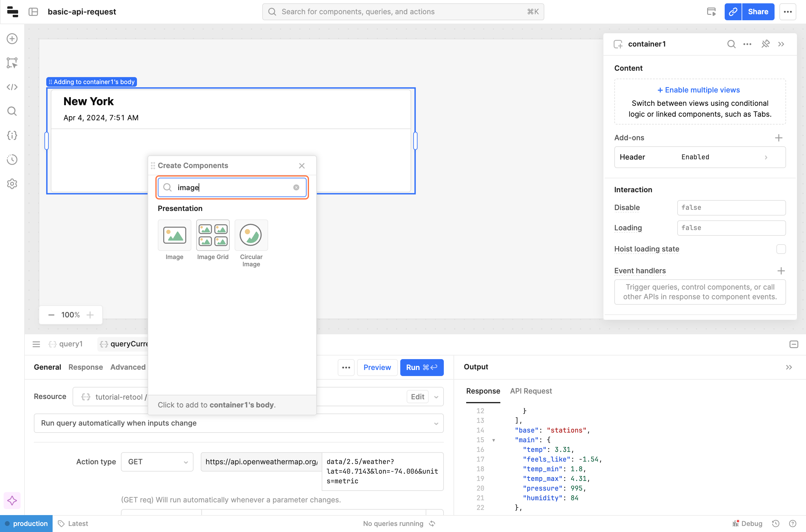Click the Disable value input field
Screen dimensions: 806x532
(x=731, y=208)
